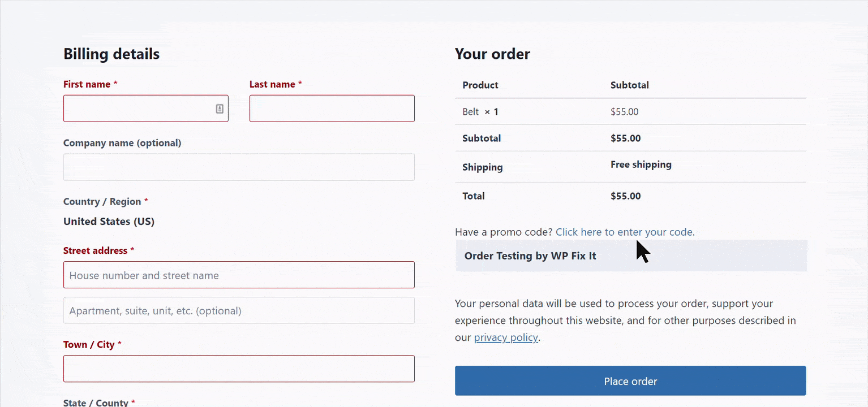Click the Apartment, suite, unit field
Image resolution: width=868 pixels, height=407 pixels.
(x=239, y=310)
